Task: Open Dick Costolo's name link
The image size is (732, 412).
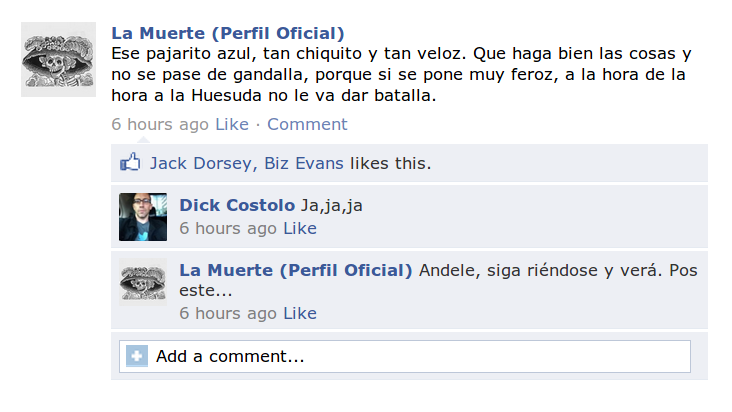Action: (237, 205)
